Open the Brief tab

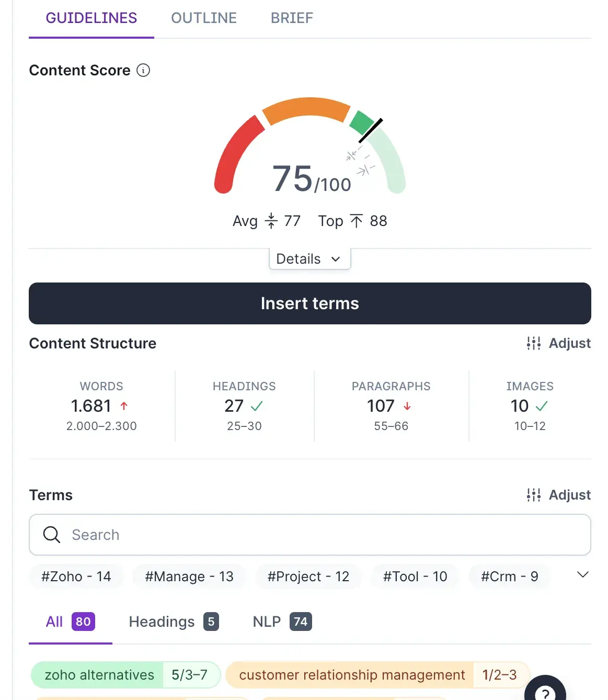tap(292, 18)
